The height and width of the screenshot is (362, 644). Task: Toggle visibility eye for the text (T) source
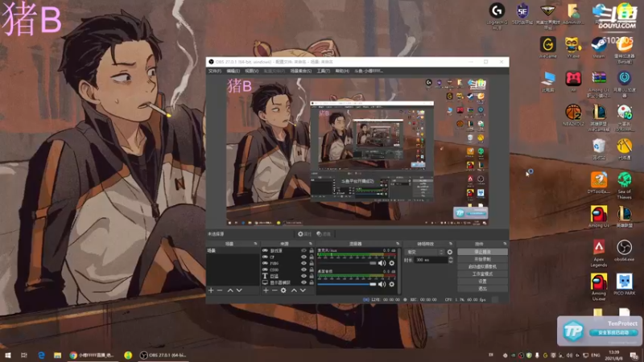coord(304,276)
